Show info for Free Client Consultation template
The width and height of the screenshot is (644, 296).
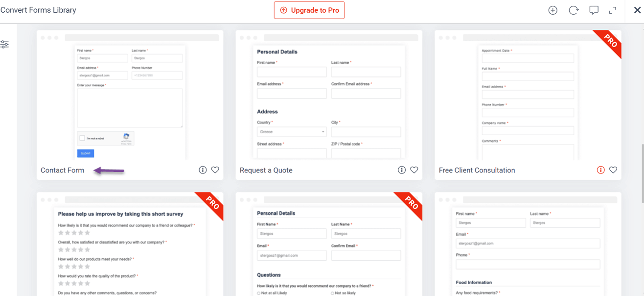600,170
